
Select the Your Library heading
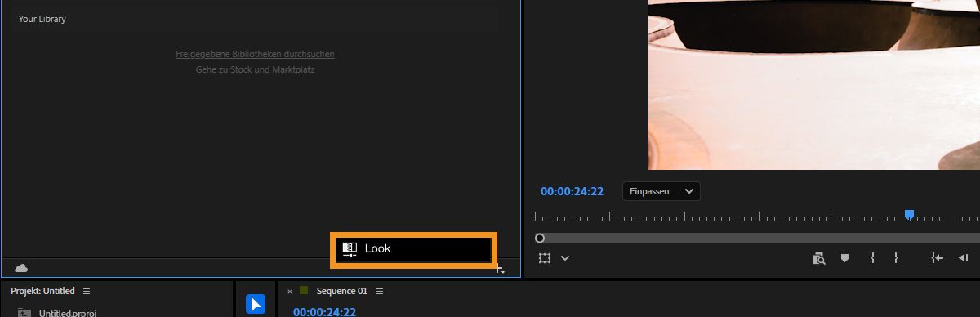coord(42,19)
